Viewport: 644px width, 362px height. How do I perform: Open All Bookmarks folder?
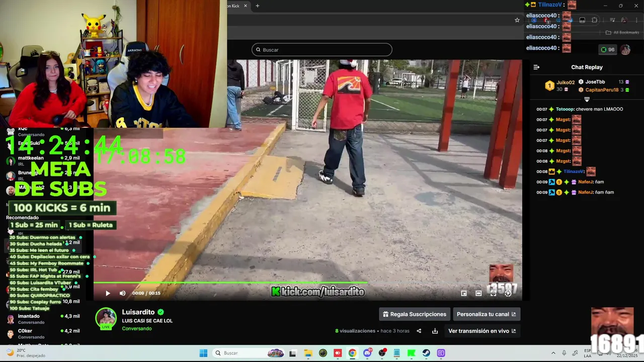click(x=622, y=33)
